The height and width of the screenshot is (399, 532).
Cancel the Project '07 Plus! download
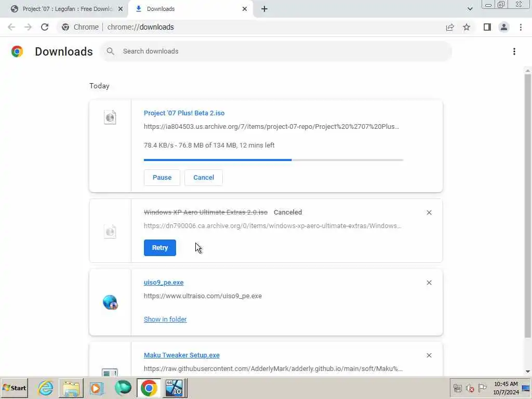[x=204, y=178]
